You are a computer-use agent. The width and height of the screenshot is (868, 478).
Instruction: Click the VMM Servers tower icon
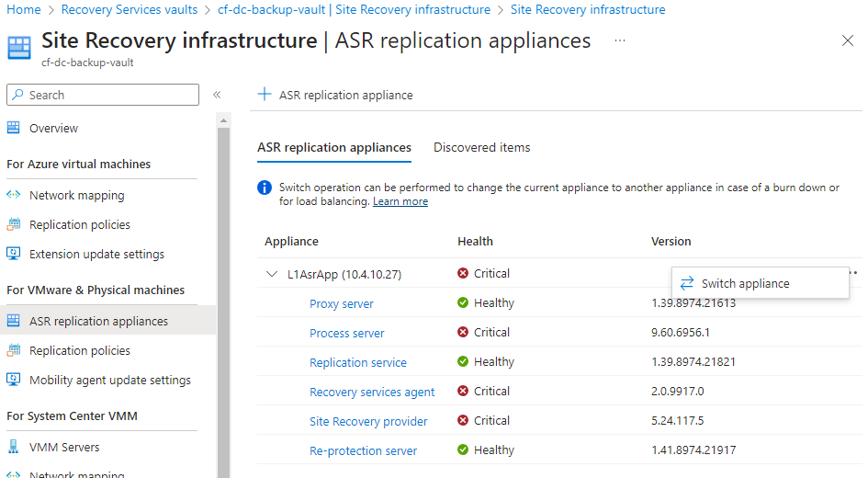[13, 447]
